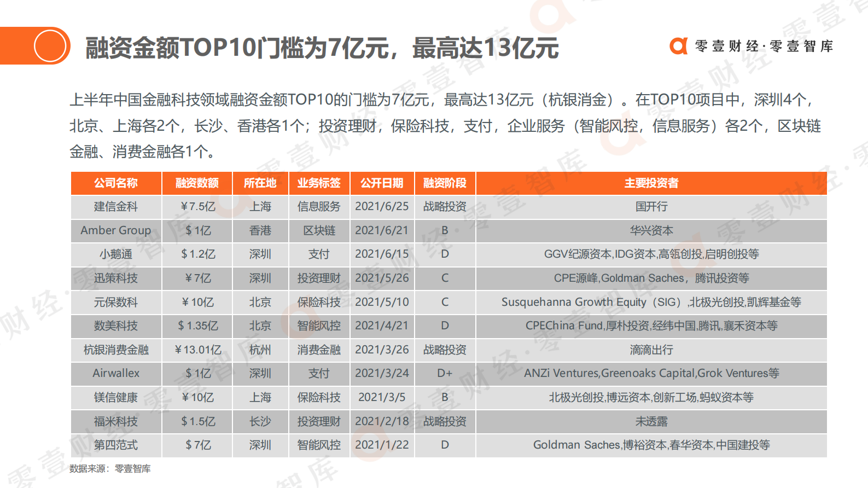The width and height of the screenshot is (868, 488).
Task: Click the 小鹅通 company cell
Action: tap(116, 254)
